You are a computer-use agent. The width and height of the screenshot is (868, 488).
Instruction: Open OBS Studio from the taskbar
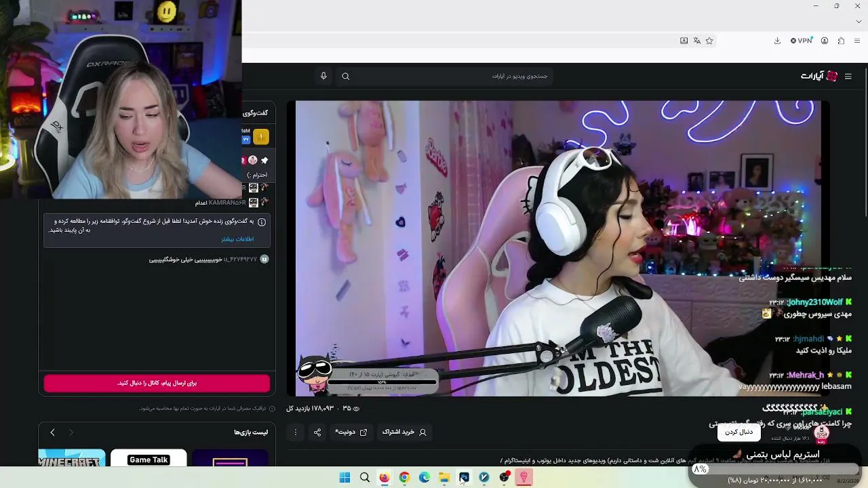[504, 478]
